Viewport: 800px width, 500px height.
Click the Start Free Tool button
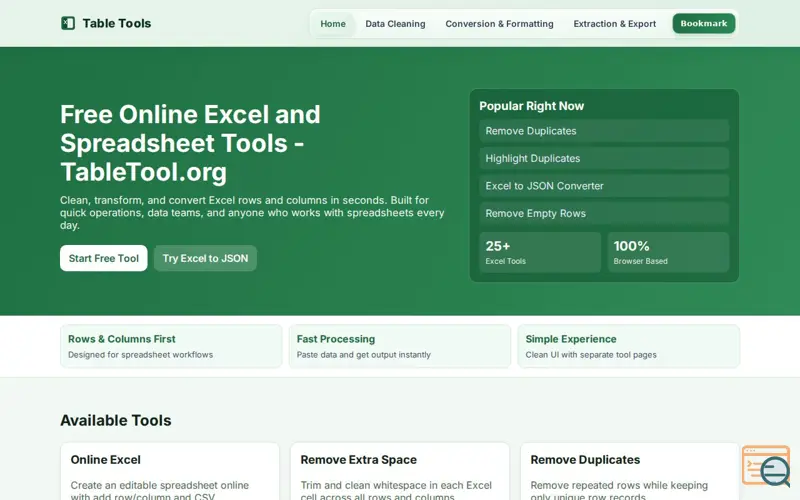104,258
